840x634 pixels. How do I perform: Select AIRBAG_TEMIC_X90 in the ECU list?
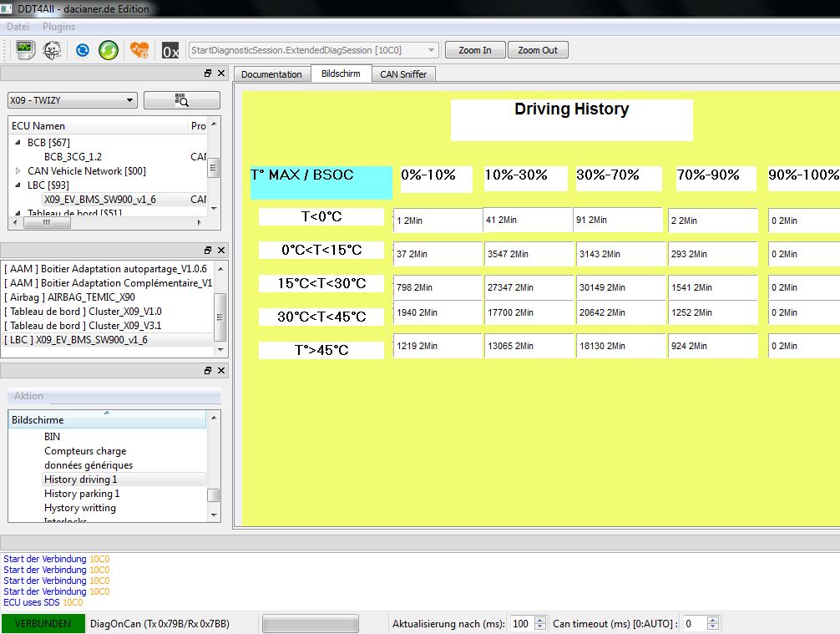point(69,297)
